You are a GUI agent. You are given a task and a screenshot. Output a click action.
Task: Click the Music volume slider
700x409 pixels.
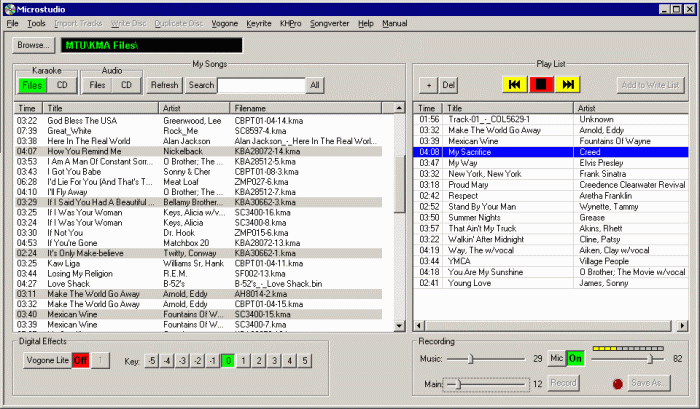tap(469, 358)
